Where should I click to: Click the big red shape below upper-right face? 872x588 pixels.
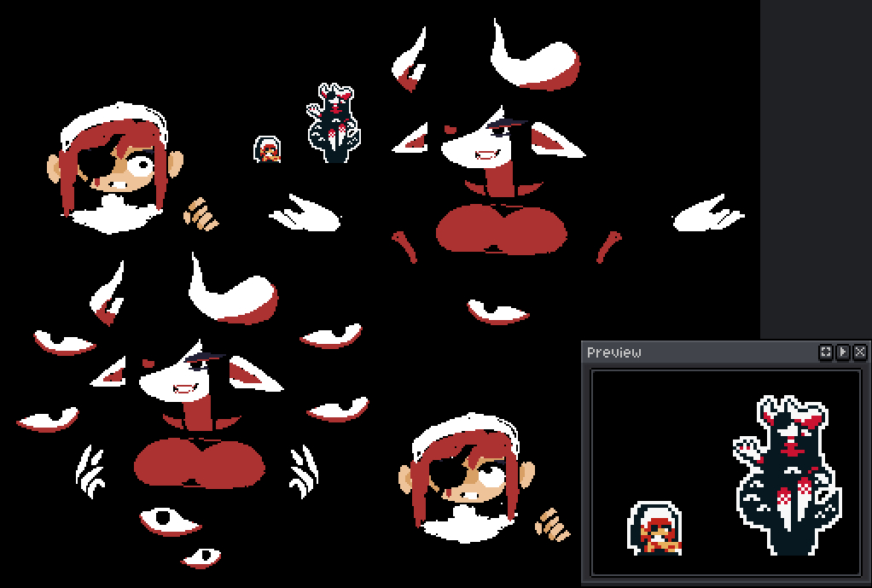[x=501, y=230]
